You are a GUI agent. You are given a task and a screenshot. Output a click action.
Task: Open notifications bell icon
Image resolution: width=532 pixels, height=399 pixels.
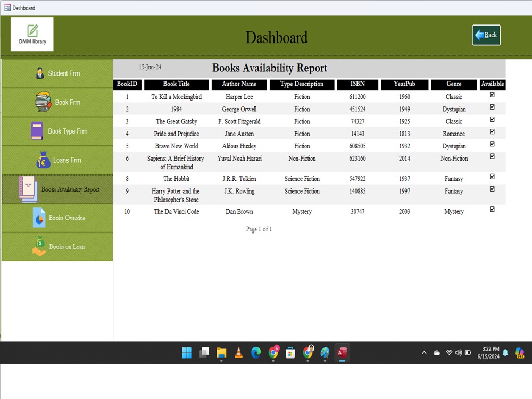click(505, 353)
